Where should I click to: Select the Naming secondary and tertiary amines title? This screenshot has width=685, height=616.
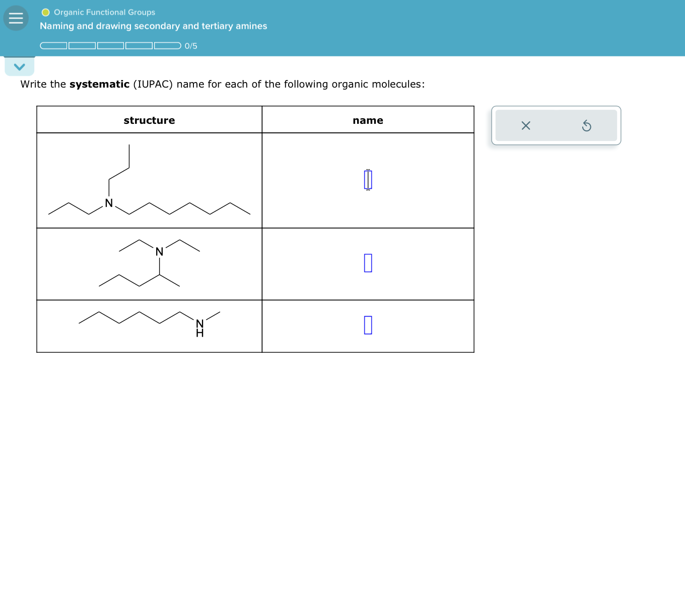(154, 26)
